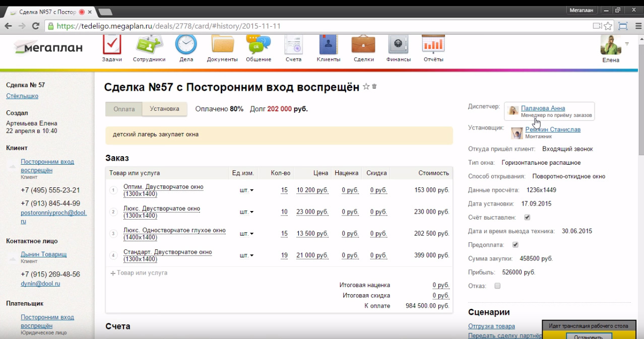Open Ремжин Станислав profile link

pyautogui.click(x=552, y=129)
